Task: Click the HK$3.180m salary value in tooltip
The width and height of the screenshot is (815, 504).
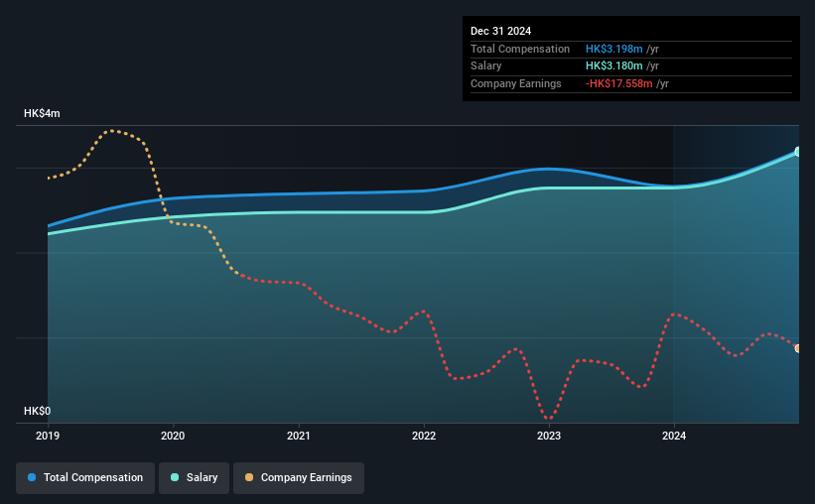Action: (x=613, y=66)
